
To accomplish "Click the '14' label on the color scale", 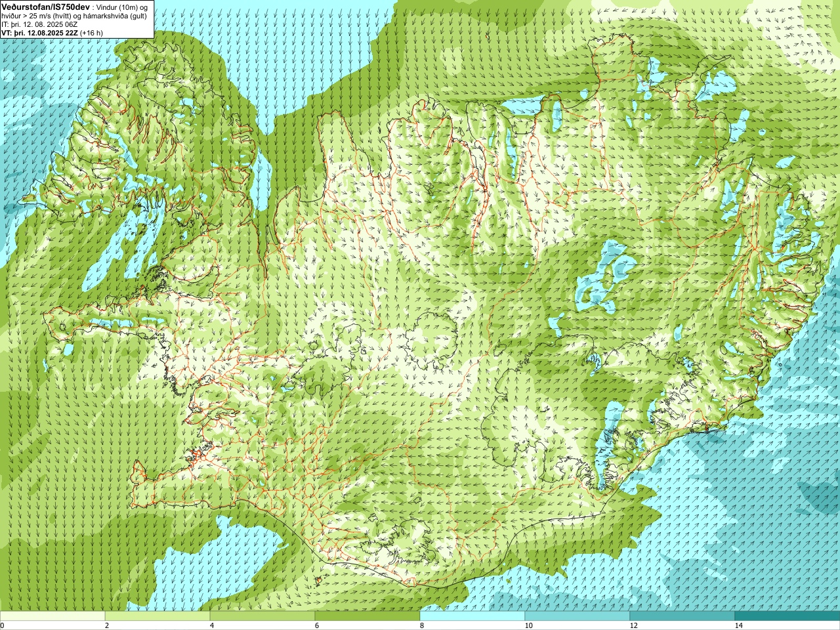I will click(738, 625).
